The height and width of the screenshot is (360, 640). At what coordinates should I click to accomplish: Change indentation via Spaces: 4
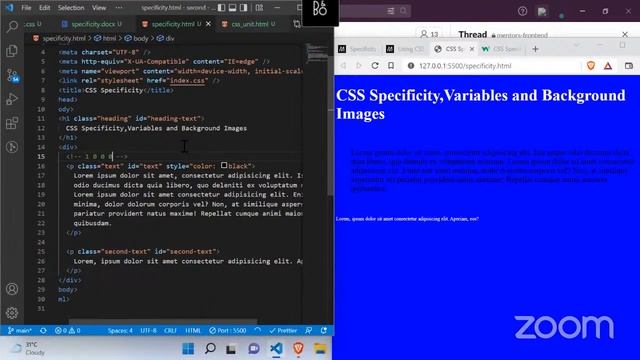pos(120,331)
